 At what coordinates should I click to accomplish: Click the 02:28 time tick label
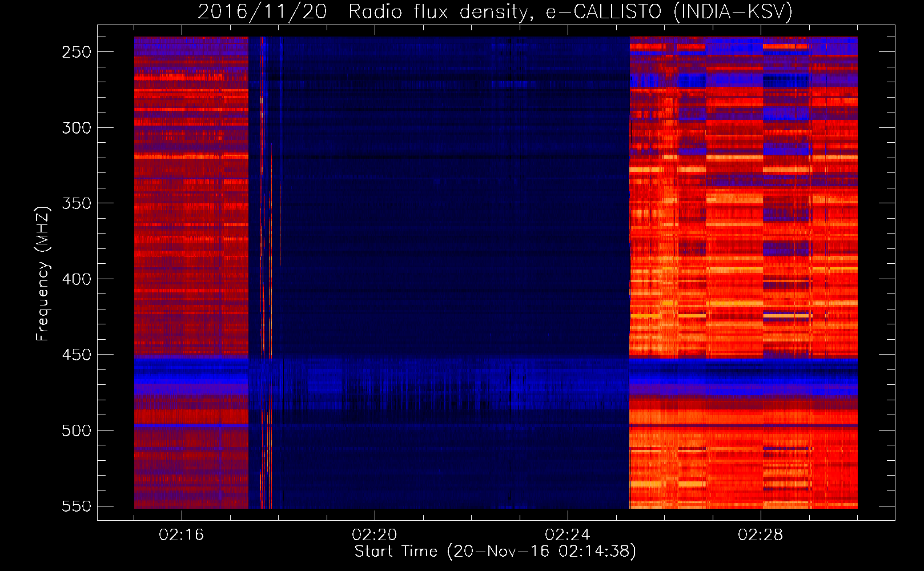pos(761,535)
